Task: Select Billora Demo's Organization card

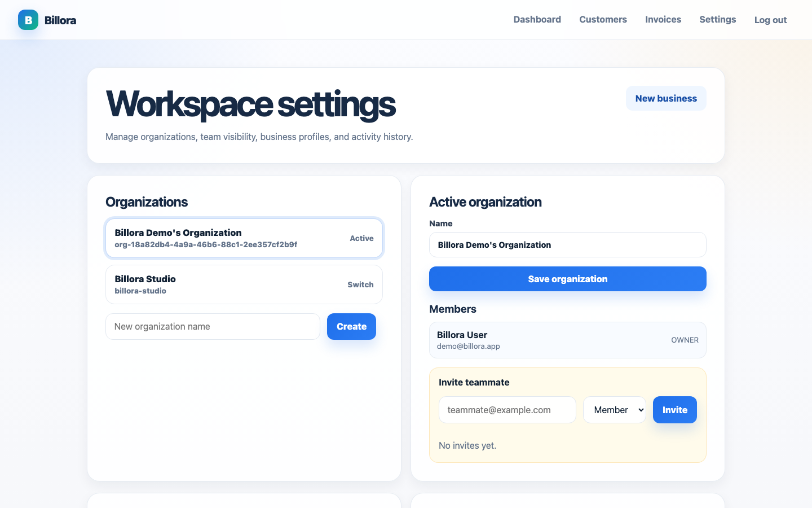Action: click(244, 238)
